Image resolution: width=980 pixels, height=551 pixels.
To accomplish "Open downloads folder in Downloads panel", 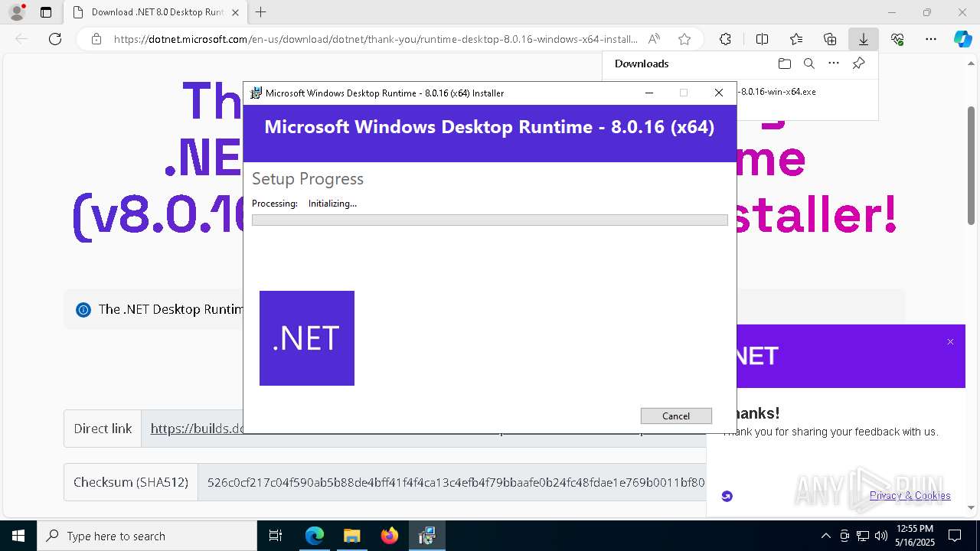I will click(x=784, y=64).
